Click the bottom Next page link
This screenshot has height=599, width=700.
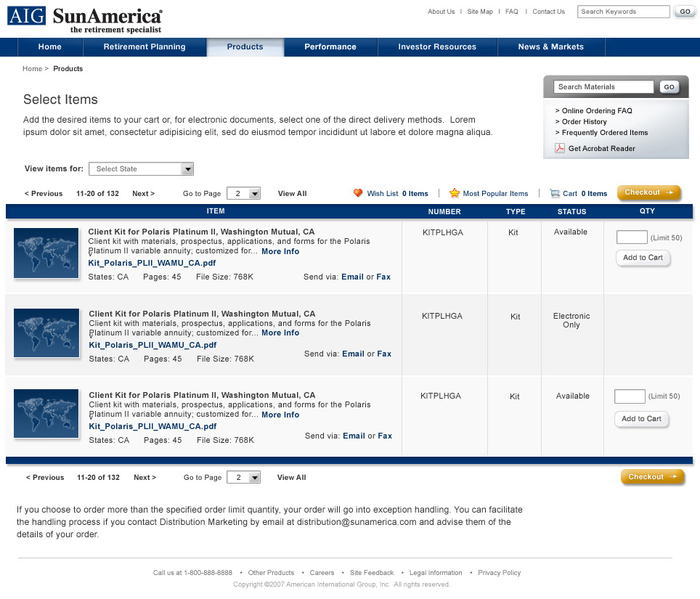click(x=145, y=478)
